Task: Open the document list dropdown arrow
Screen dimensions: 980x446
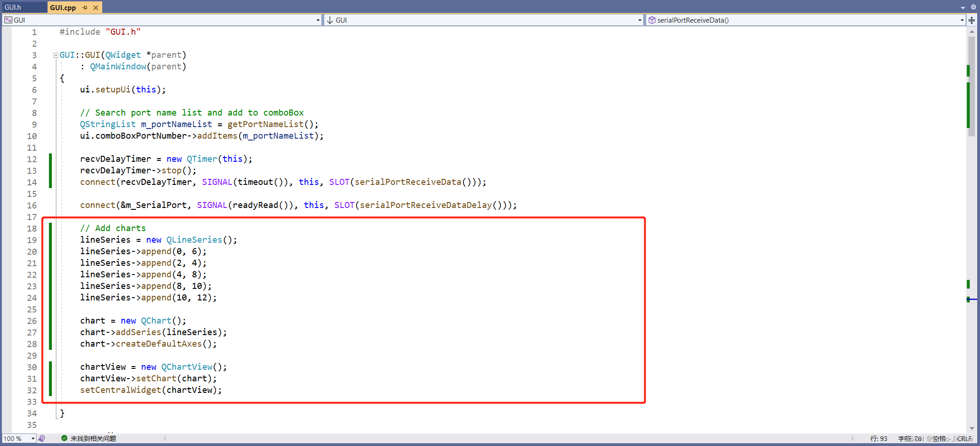Action: tap(963, 7)
